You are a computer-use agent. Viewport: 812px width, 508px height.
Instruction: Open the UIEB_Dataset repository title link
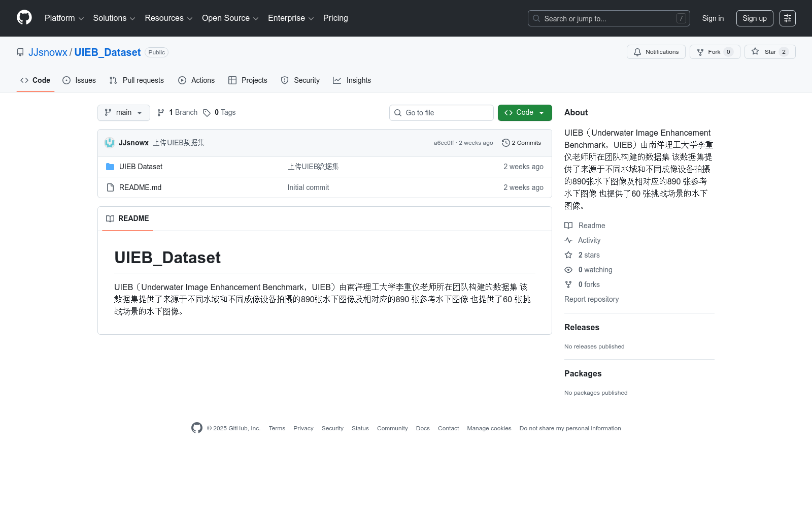(x=107, y=52)
